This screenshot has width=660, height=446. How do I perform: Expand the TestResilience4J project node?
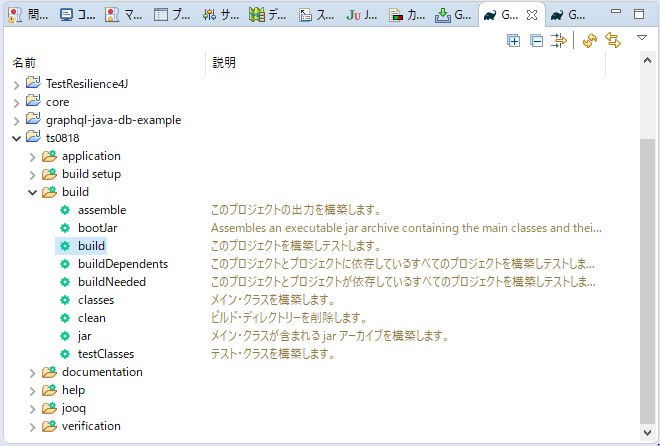point(16,85)
